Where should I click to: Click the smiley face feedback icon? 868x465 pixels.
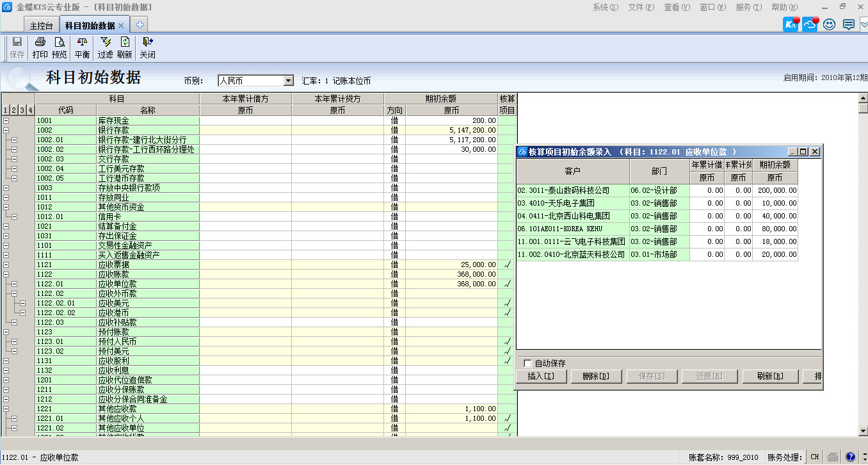click(830, 25)
